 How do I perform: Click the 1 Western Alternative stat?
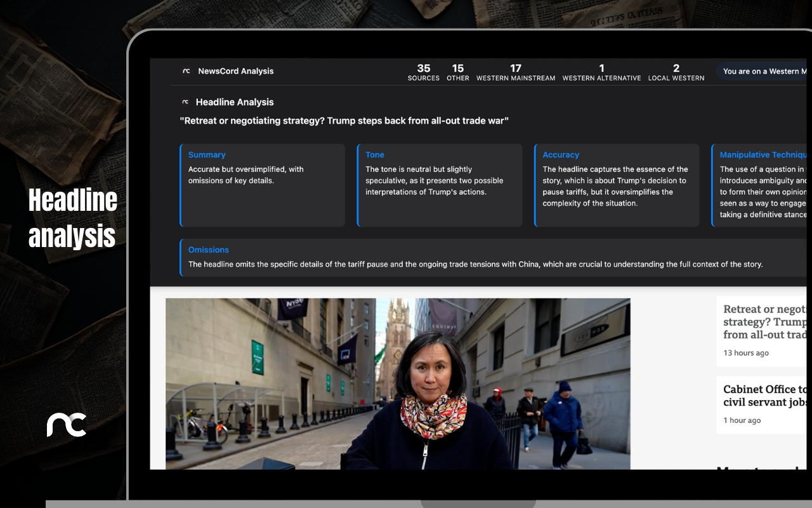click(x=601, y=72)
